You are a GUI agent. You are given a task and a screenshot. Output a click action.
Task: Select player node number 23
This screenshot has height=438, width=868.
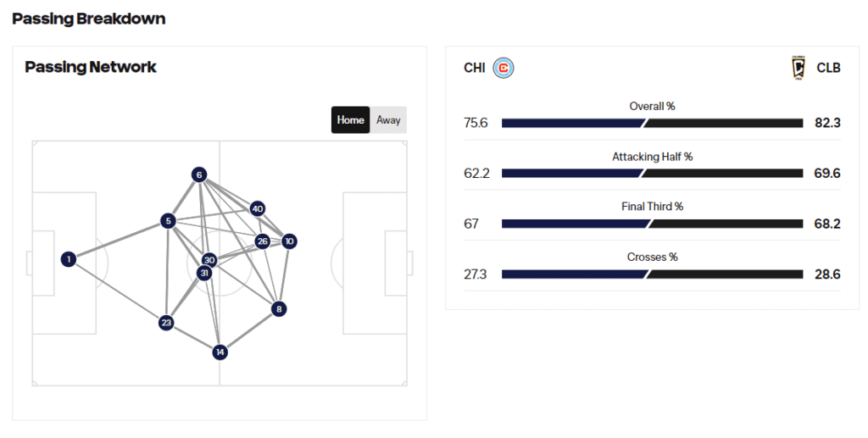click(166, 323)
